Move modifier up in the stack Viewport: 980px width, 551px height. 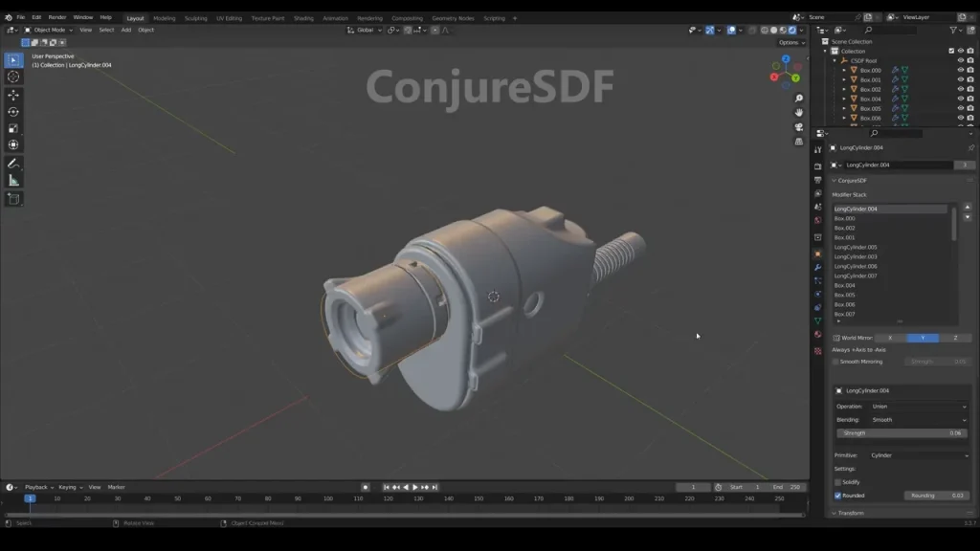pos(968,207)
